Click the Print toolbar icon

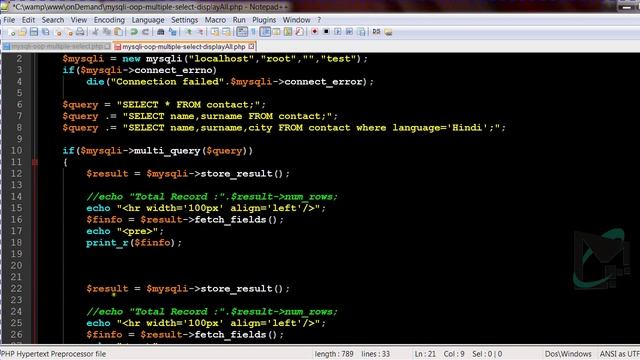tap(80, 32)
